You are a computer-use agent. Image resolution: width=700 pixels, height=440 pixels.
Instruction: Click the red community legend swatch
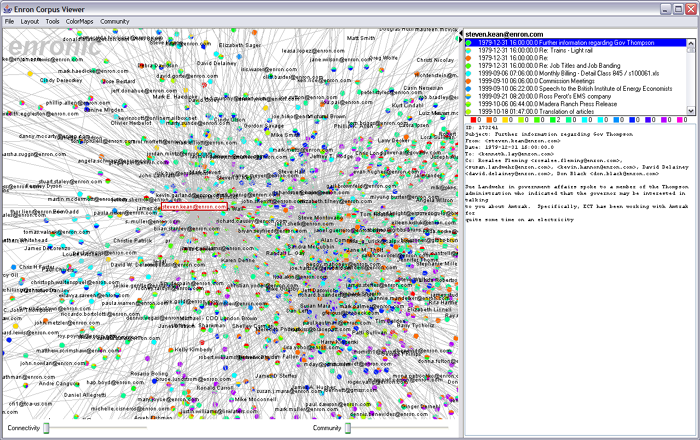click(473, 120)
